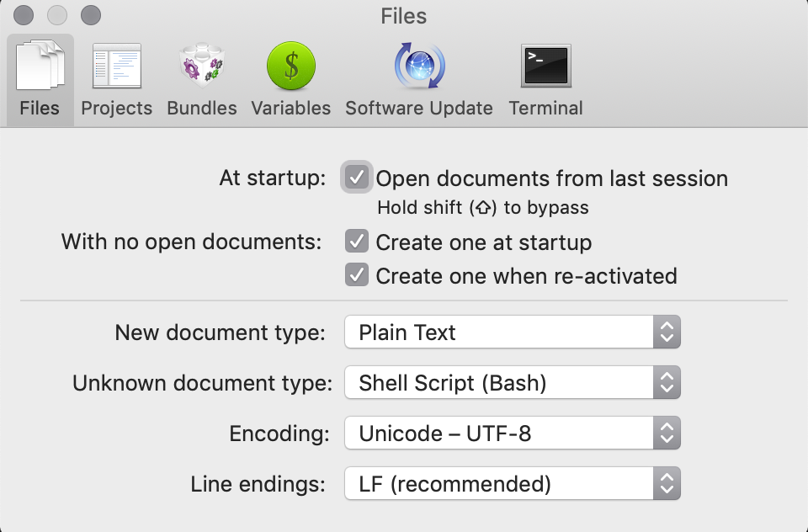Toggle Create one at startup checkbox

[x=357, y=242]
